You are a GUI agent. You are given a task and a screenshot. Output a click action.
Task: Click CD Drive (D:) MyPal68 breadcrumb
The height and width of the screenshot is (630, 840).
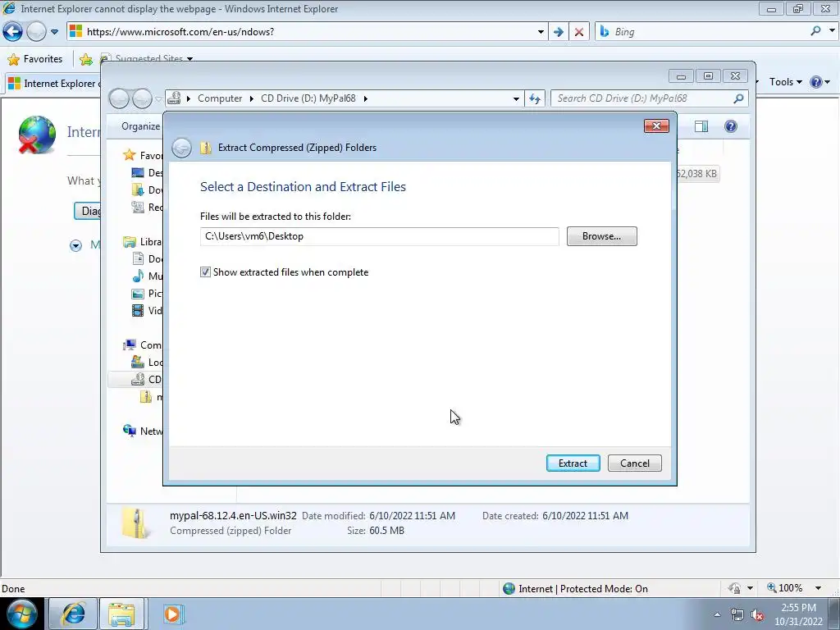click(x=308, y=98)
